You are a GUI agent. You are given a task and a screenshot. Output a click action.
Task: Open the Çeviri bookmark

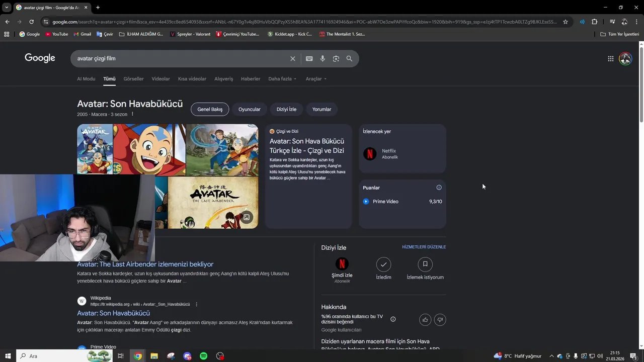pos(105,34)
